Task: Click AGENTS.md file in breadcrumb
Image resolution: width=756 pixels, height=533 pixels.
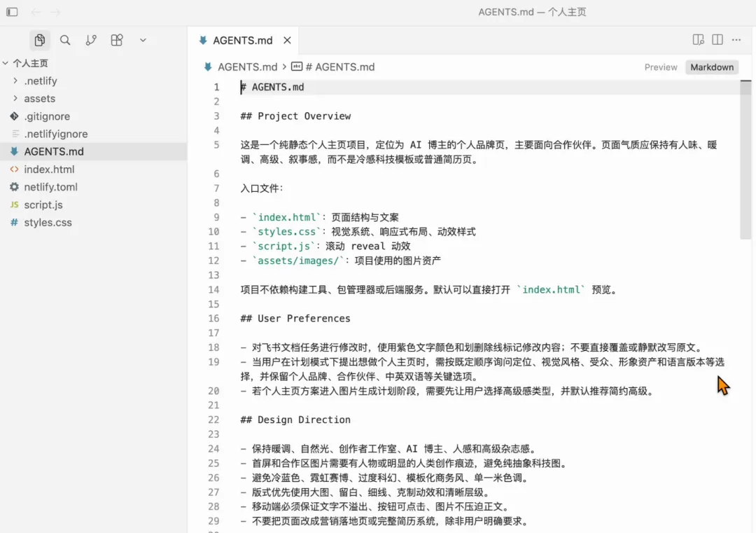Action: coord(247,67)
